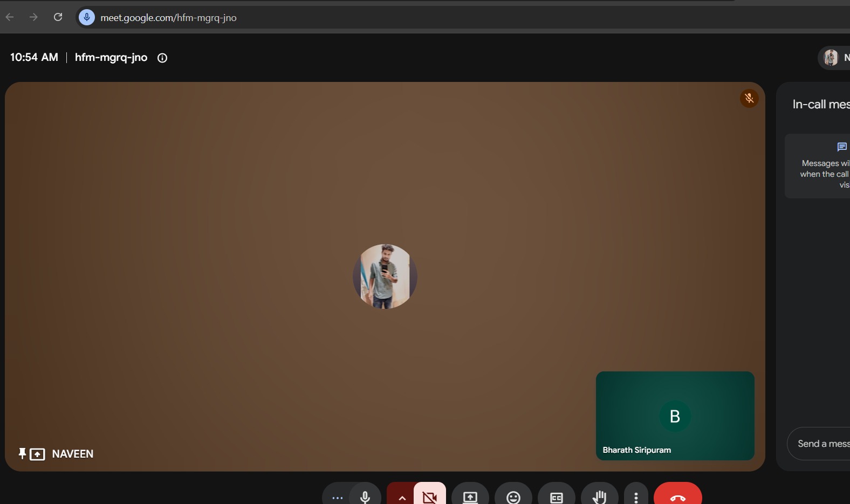Click the chat message icon in the notice
This screenshot has height=504, width=850.
point(842,147)
